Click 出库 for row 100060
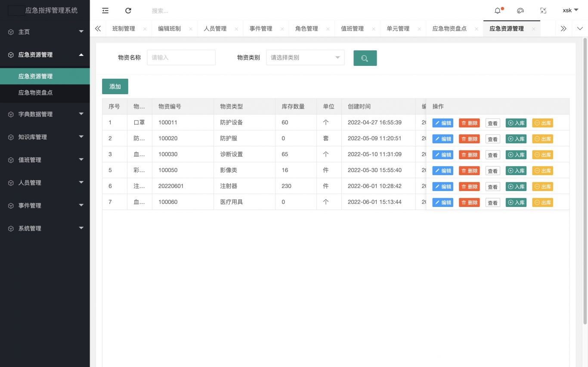Viewport: 588px width, 367px height. tap(542, 203)
